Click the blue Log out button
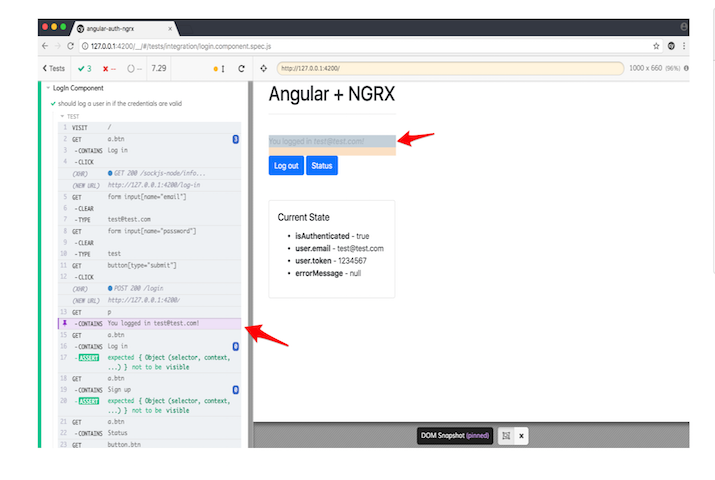The width and height of the screenshot is (715, 480). point(286,166)
